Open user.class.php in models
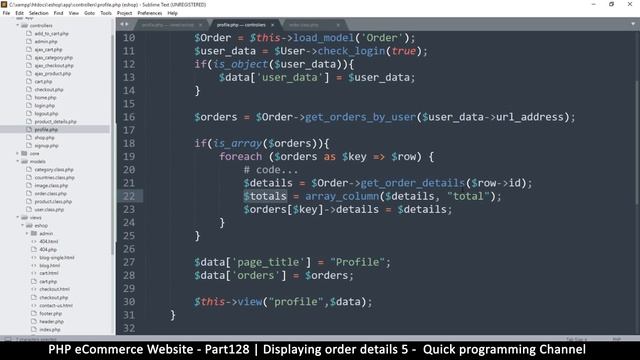This screenshot has width=640, height=360. click(x=49, y=209)
